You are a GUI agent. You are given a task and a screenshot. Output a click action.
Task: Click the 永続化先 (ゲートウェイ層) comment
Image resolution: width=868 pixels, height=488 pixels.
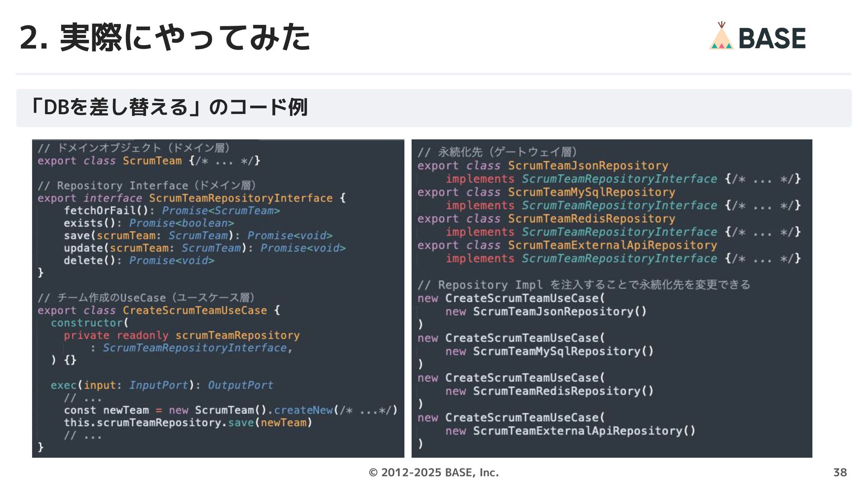[497, 152]
